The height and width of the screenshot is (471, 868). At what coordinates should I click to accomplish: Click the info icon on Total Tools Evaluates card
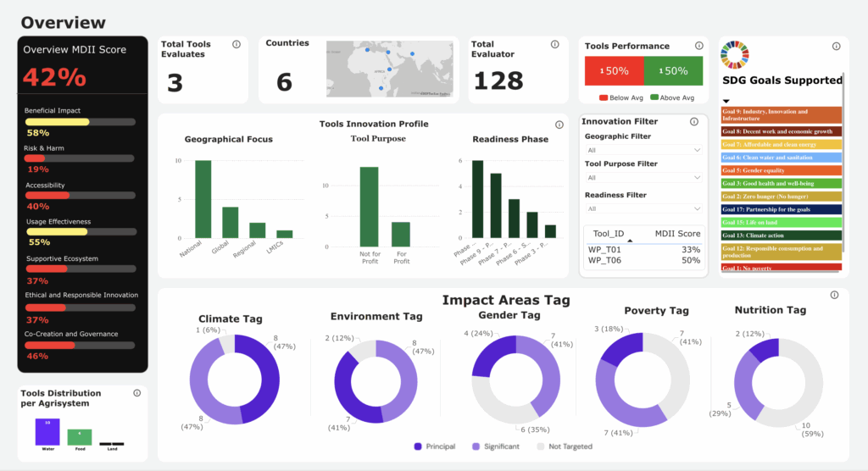pyautogui.click(x=236, y=44)
